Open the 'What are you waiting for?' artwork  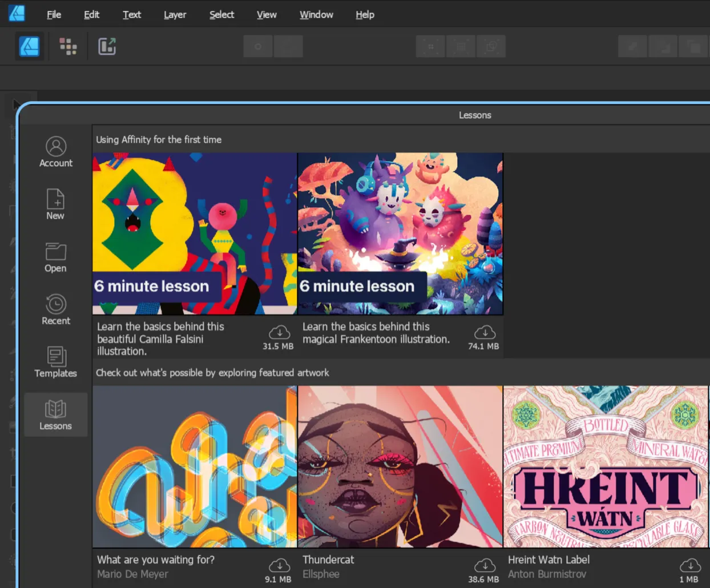[x=195, y=466]
